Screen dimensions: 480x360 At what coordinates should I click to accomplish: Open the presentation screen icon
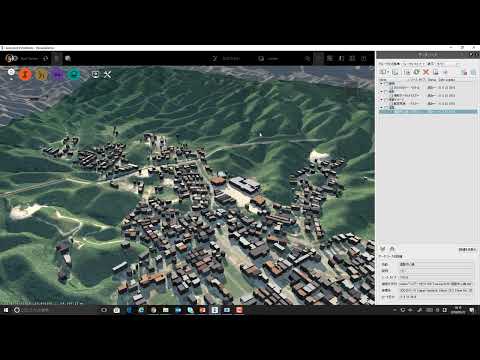pos(95,74)
